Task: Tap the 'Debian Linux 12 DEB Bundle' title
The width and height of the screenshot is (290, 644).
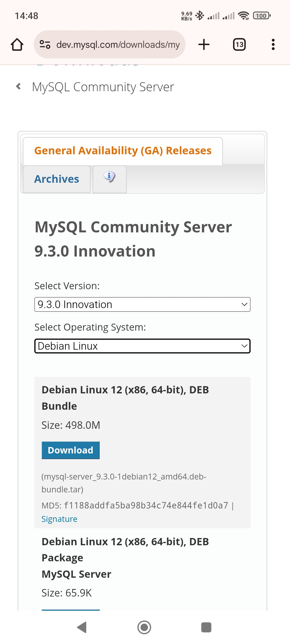Action: coord(125,398)
